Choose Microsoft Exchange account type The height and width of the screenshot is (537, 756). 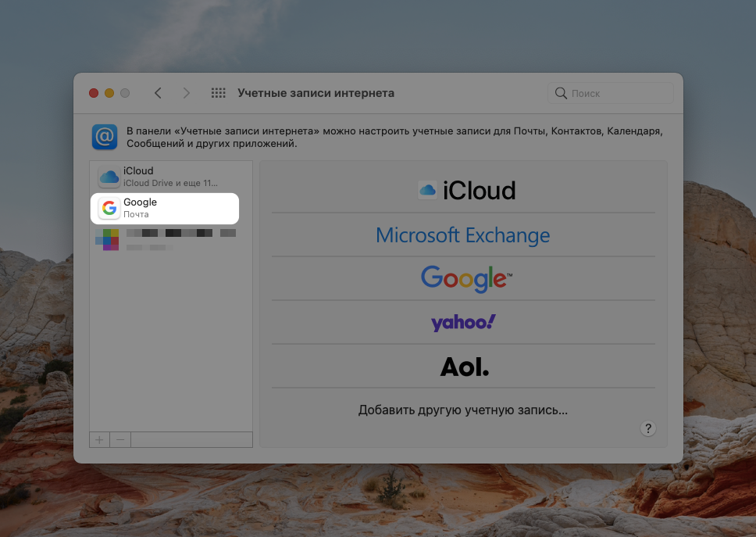[x=463, y=235]
